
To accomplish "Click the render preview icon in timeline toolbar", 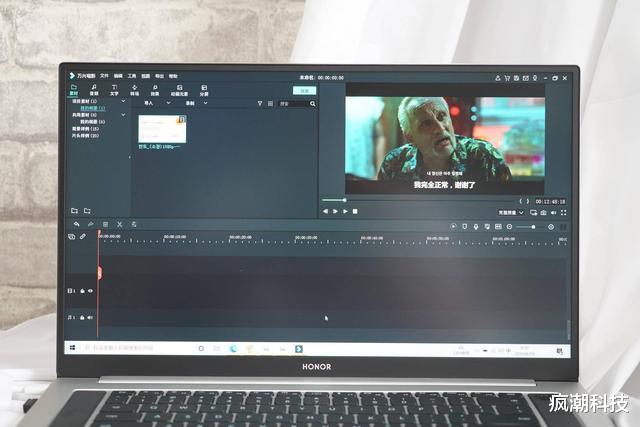I will point(453,227).
